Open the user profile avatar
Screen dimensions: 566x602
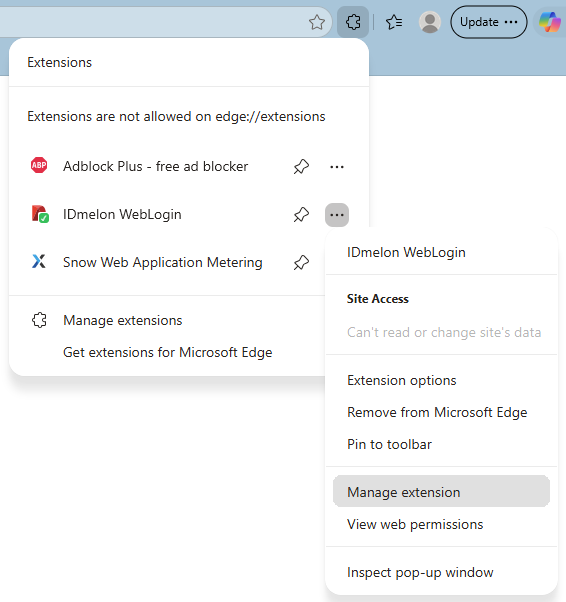click(430, 22)
